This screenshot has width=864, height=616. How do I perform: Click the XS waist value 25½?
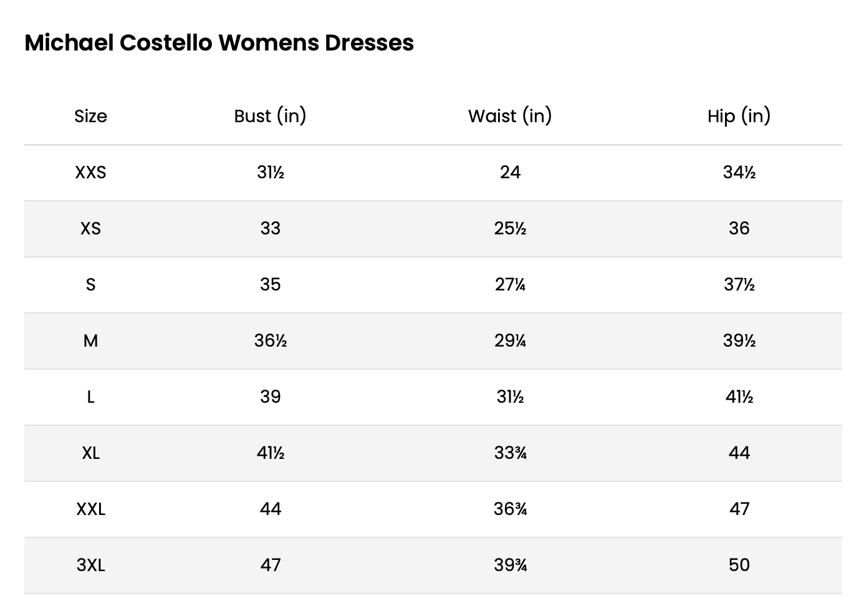pos(510,229)
